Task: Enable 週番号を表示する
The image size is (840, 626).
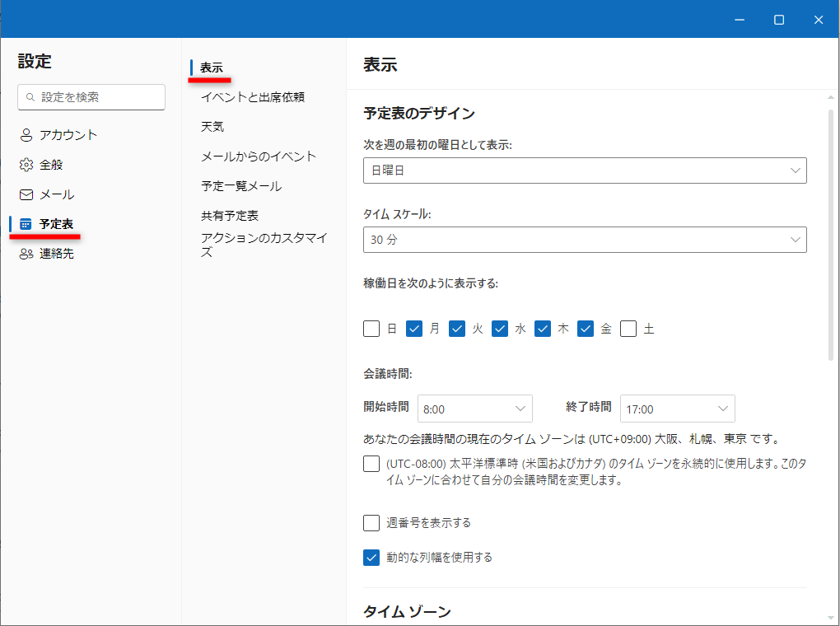Action: [x=371, y=522]
